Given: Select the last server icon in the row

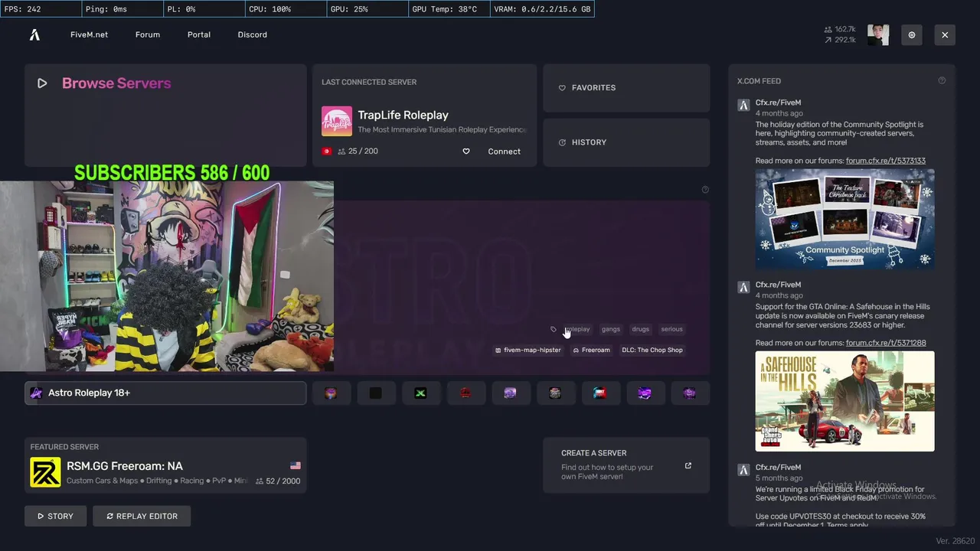Looking at the screenshot, I should pyautogui.click(x=690, y=393).
